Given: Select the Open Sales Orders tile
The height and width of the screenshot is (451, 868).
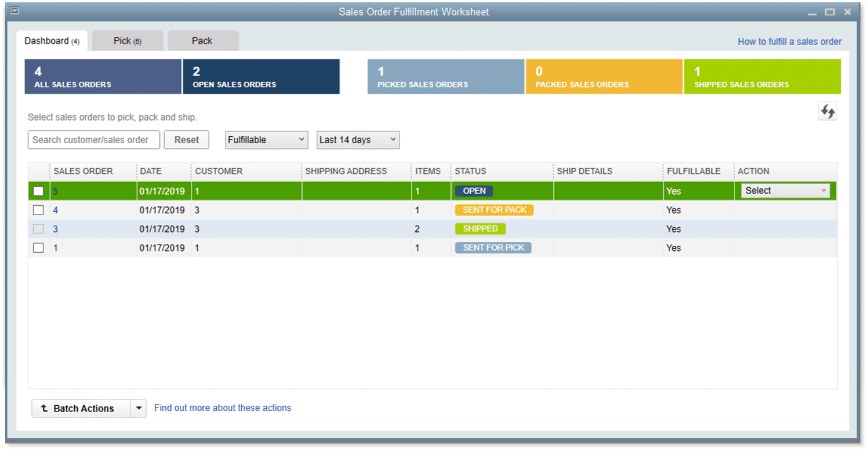Looking at the screenshot, I should [x=261, y=77].
